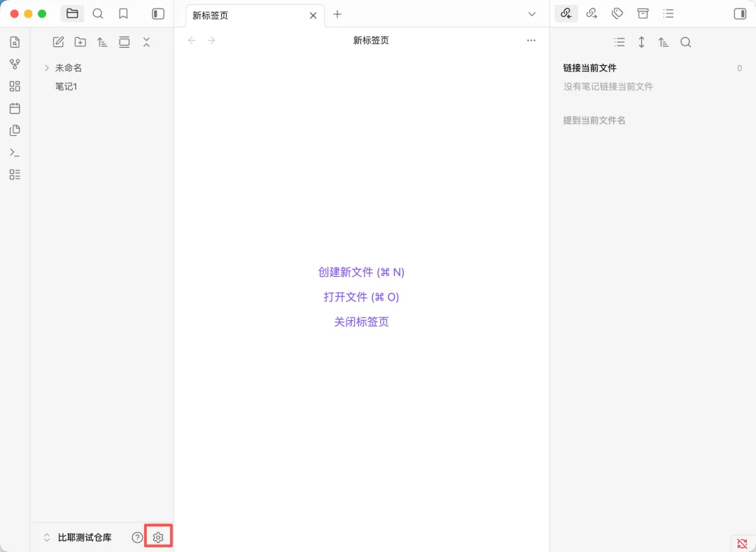Change file sort order in the explorer
Viewport: 756px width, 552px height.
click(102, 42)
